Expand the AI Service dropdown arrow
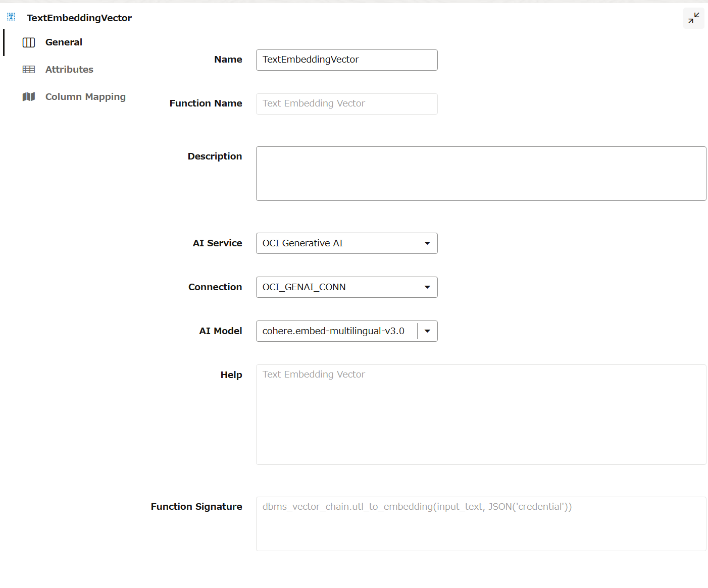 point(427,243)
